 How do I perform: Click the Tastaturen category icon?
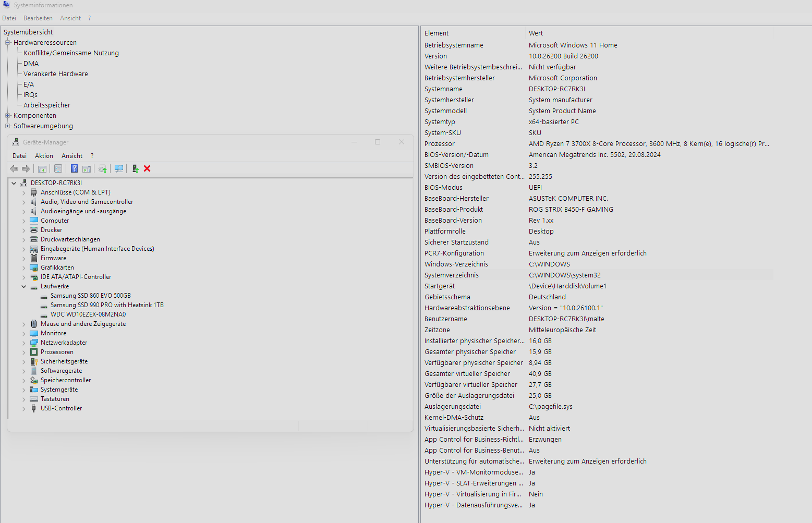(34, 399)
